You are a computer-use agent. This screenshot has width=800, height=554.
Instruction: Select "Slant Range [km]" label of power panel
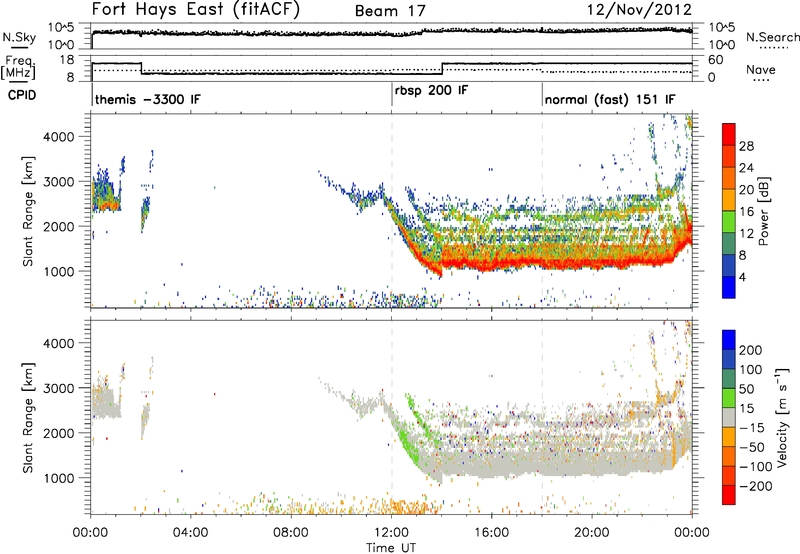[x=28, y=211]
